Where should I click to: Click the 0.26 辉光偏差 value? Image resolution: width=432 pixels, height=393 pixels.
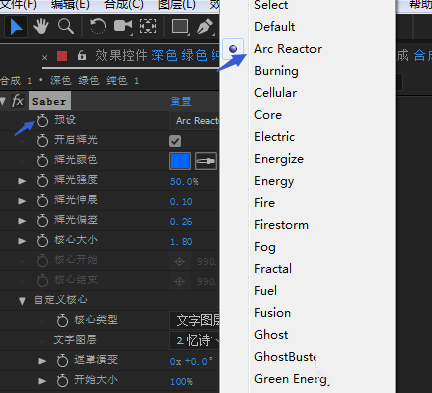pyautogui.click(x=181, y=222)
